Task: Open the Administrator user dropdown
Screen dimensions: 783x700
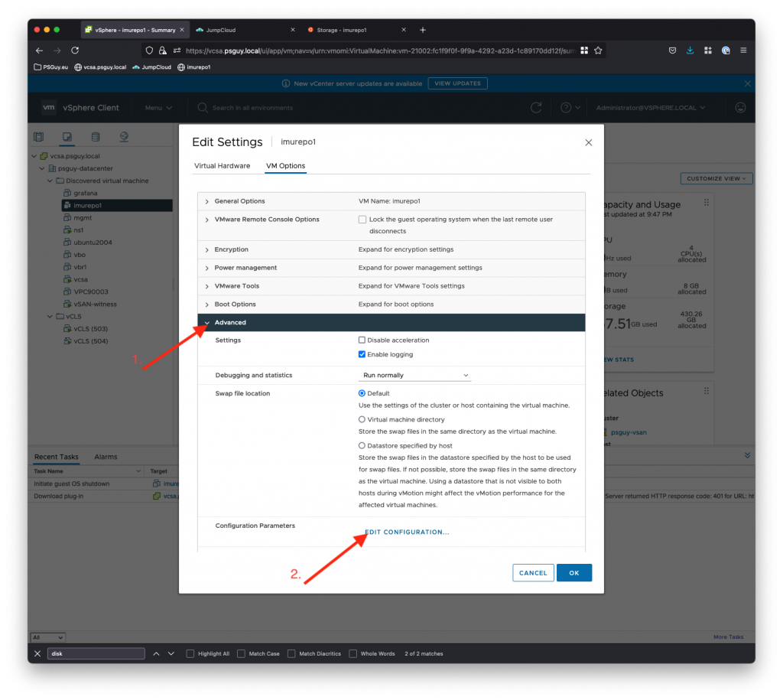Action: pyautogui.click(x=651, y=108)
